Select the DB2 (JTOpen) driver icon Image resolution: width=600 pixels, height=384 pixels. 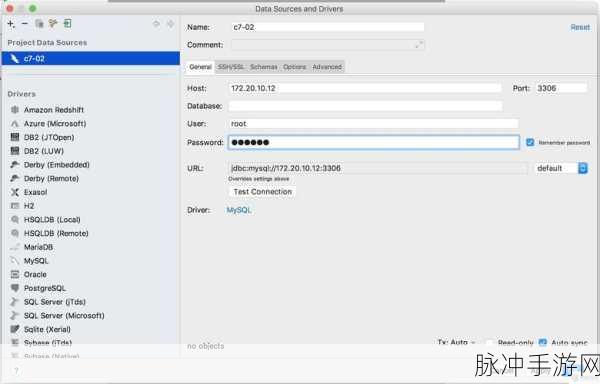point(15,137)
